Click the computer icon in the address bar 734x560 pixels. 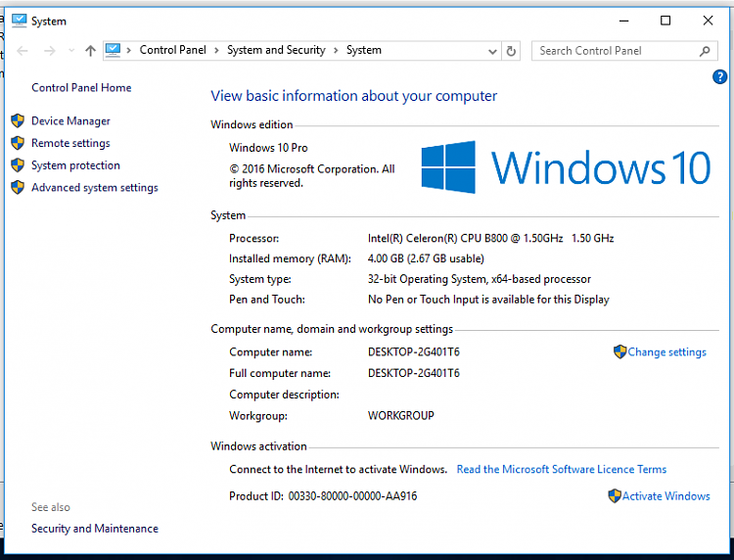coord(113,50)
